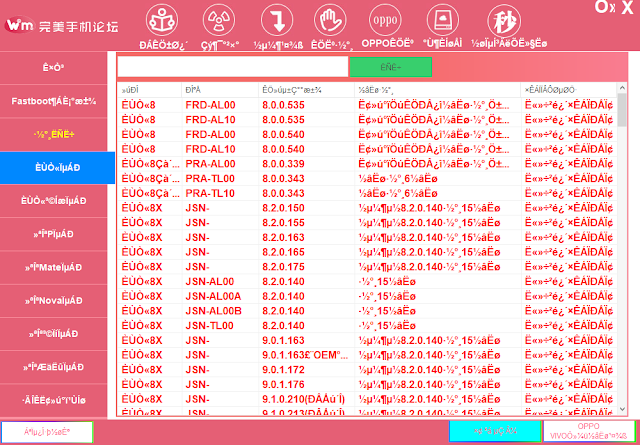Select row FRD-AL00 with version 8.0.0.540
The image size is (640, 445).
367,134
